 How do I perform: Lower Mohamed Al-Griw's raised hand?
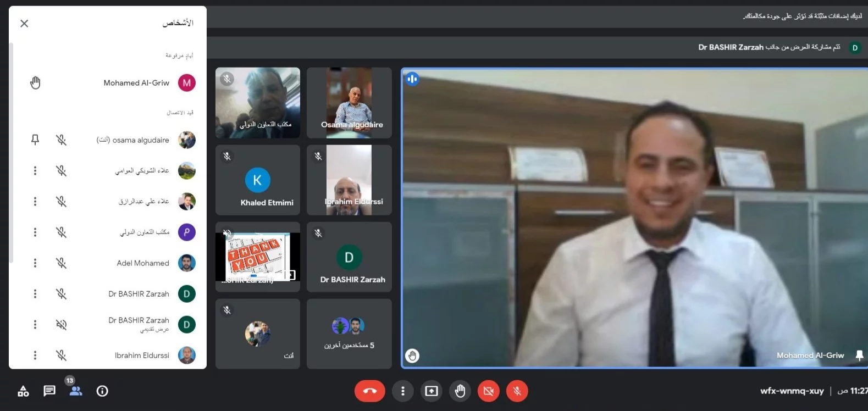35,83
